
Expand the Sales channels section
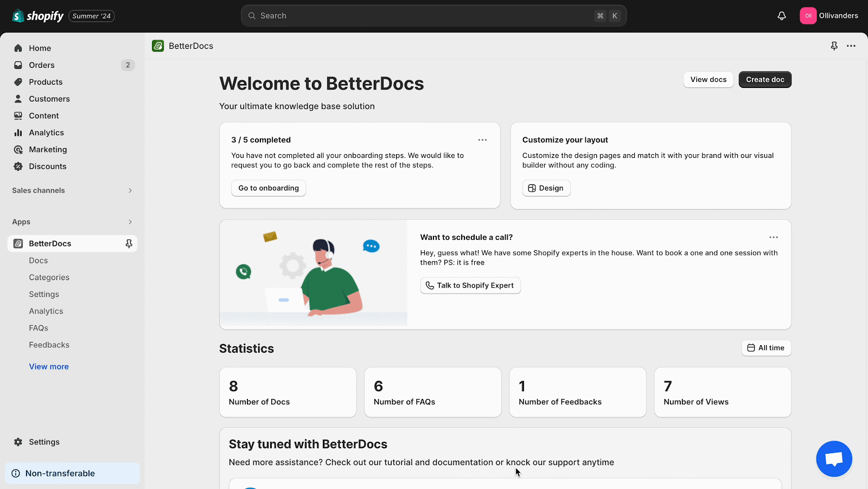(x=130, y=190)
